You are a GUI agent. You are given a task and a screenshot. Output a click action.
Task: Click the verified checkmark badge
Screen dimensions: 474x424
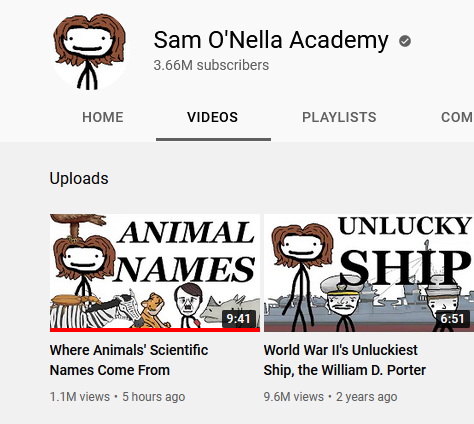coord(405,41)
